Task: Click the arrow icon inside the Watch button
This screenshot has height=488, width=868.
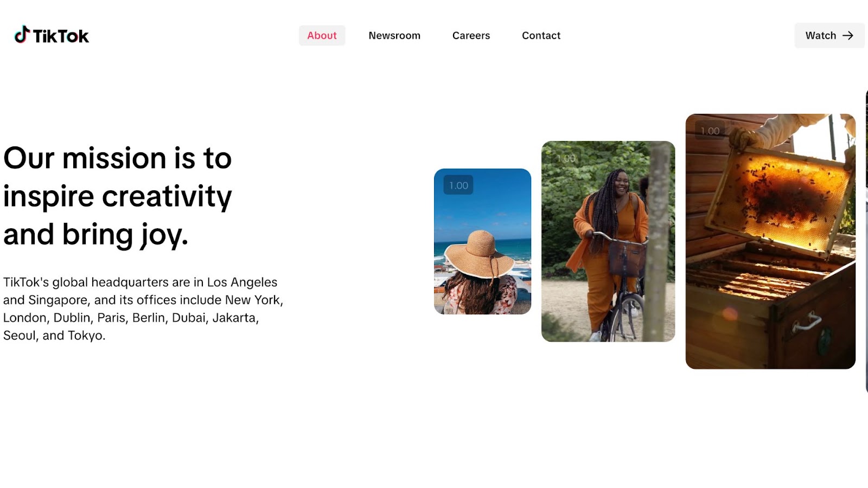Action: [848, 36]
